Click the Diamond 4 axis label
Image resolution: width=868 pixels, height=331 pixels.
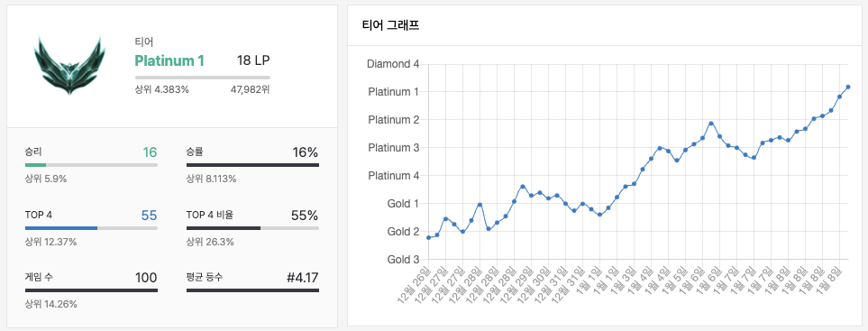click(393, 64)
